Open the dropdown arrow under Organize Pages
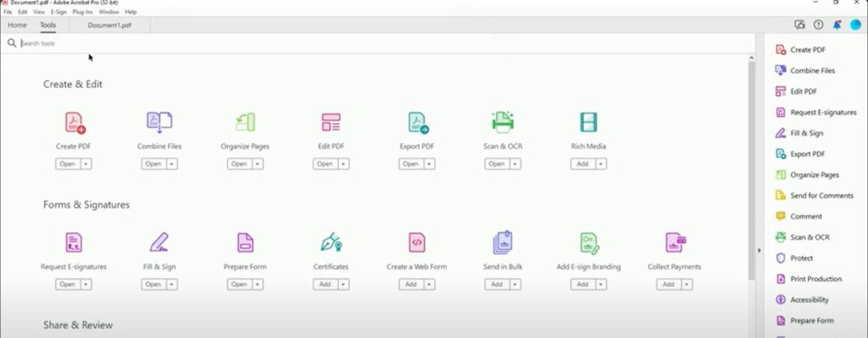Image resolution: width=868 pixels, height=338 pixels. pyautogui.click(x=258, y=164)
